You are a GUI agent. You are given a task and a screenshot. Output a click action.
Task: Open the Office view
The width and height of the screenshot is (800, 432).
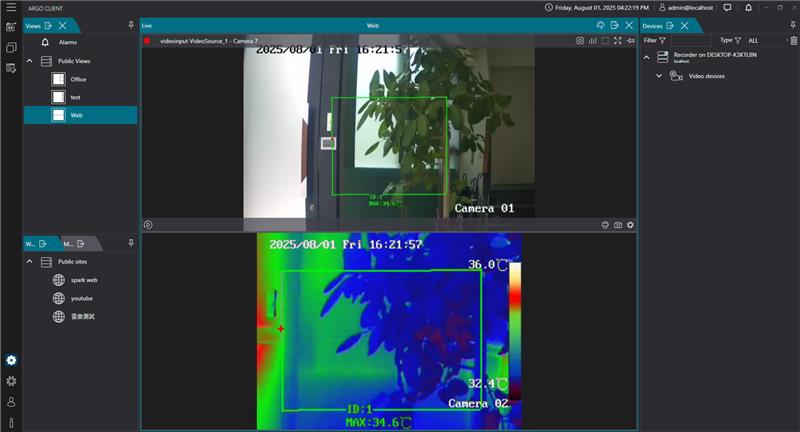tap(78, 79)
